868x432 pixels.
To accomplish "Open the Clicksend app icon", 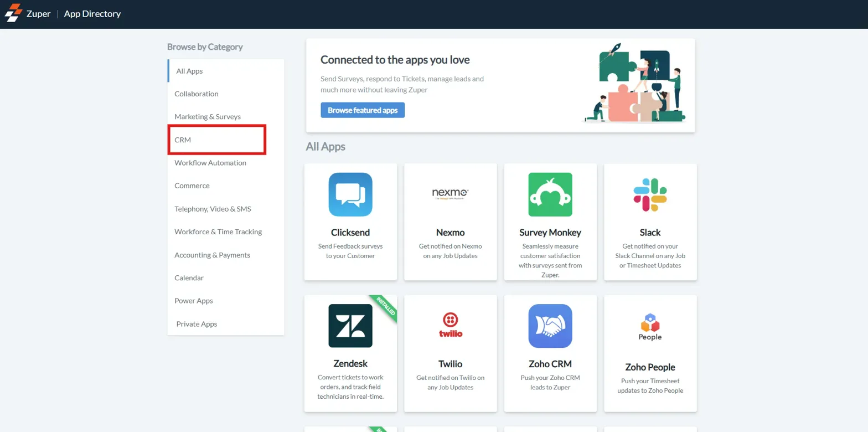I will (x=350, y=194).
